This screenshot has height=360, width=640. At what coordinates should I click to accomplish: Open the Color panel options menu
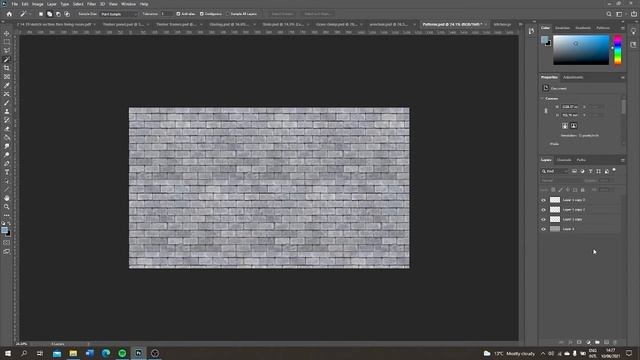[x=622, y=28]
